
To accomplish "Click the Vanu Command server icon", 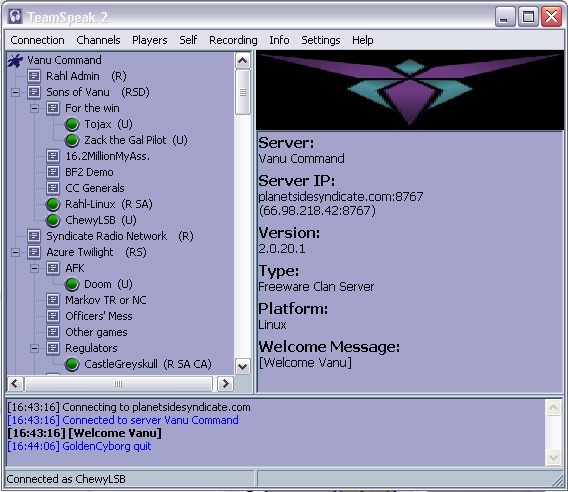I will point(15,61).
